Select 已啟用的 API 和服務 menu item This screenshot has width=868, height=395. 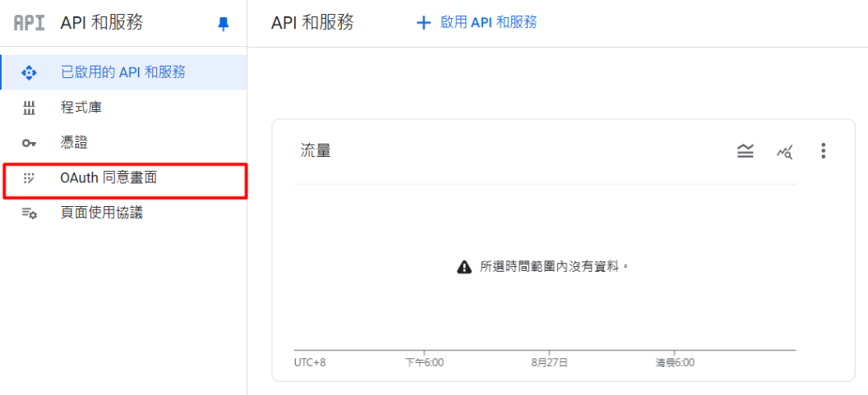pos(124,72)
